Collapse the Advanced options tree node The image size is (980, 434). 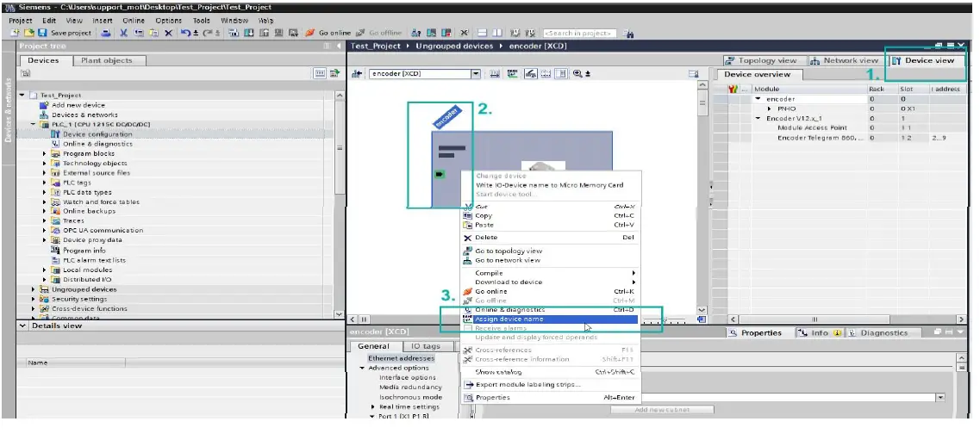click(x=362, y=369)
